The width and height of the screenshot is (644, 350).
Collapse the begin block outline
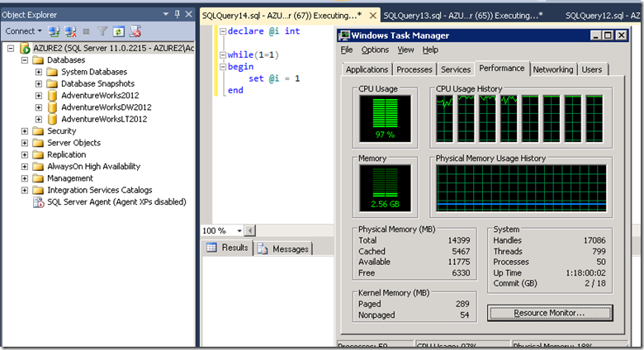(223, 67)
